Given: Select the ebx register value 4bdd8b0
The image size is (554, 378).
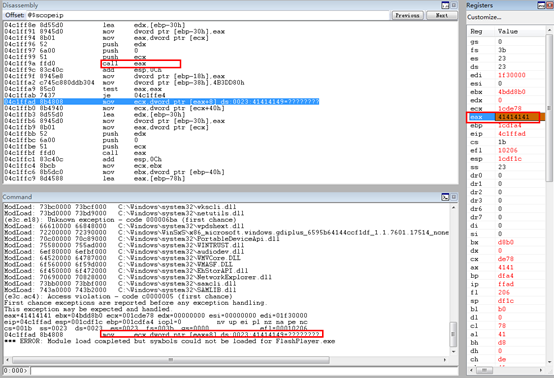Looking at the screenshot, I should pos(512,92).
